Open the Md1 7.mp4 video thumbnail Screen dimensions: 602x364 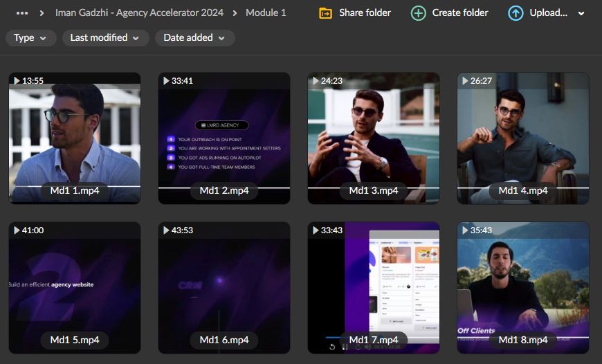pyautogui.click(x=374, y=288)
